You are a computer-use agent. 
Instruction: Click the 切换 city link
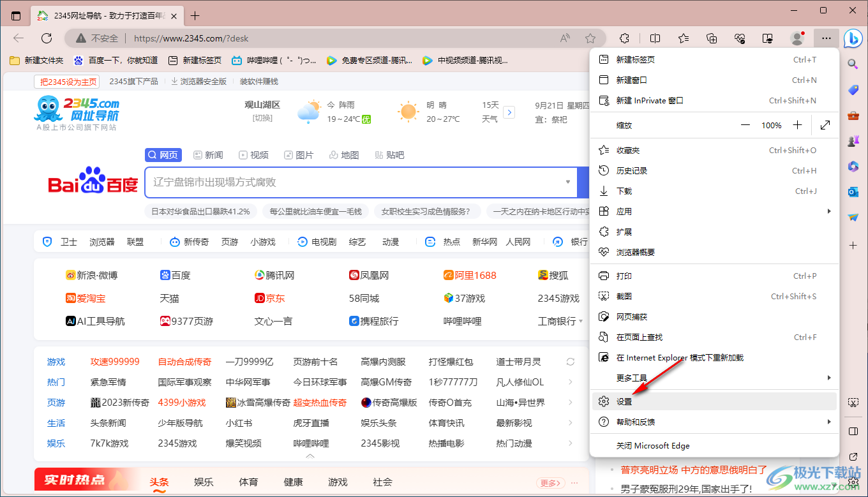(x=262, y=118)
